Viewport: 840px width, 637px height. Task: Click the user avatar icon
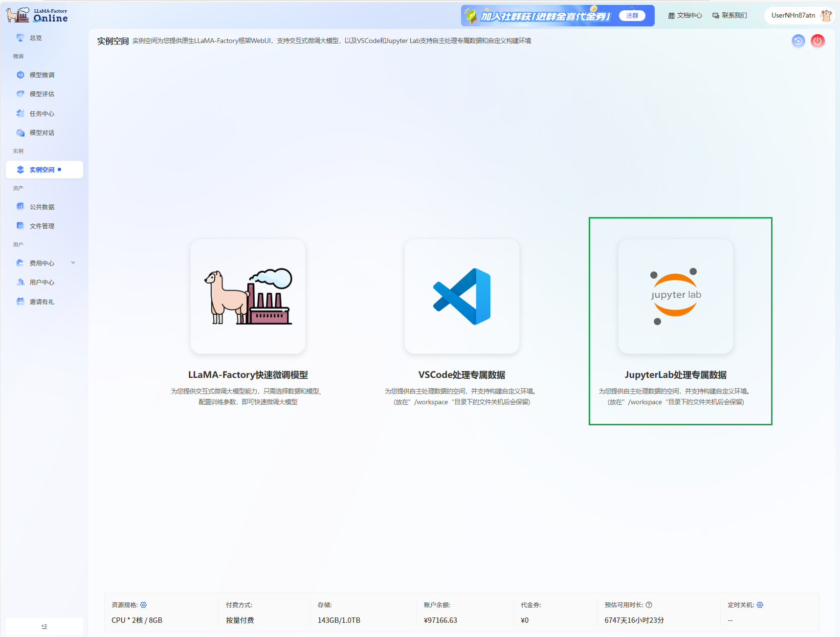[x=826, y=16]
